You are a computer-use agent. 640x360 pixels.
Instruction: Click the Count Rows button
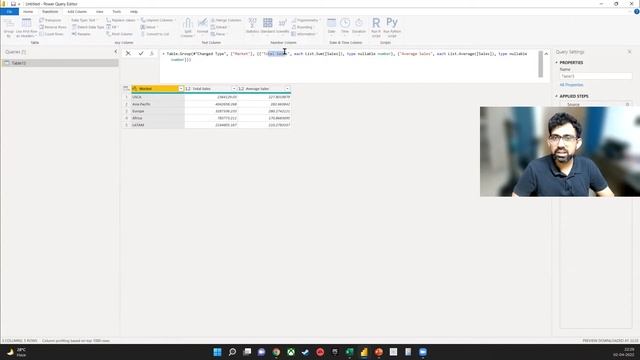click(x=51, y=34)
